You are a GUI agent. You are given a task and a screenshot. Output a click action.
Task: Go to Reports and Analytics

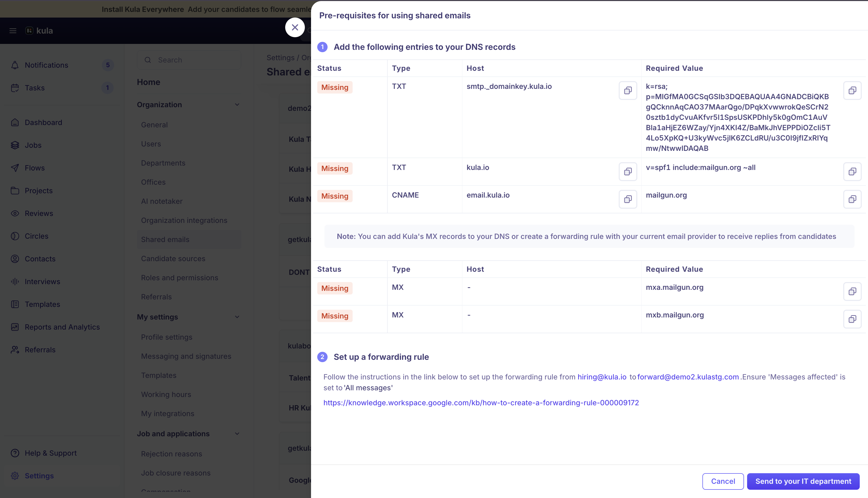pos(62,327)
